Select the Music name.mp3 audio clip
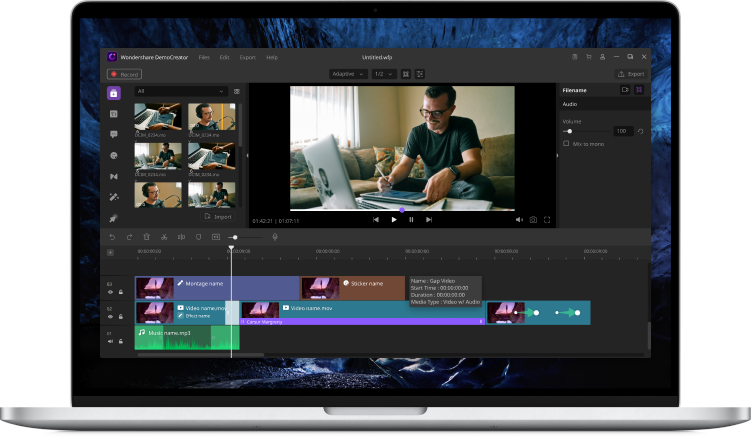This screenshot has width=751, height=441. click(187, 338)
